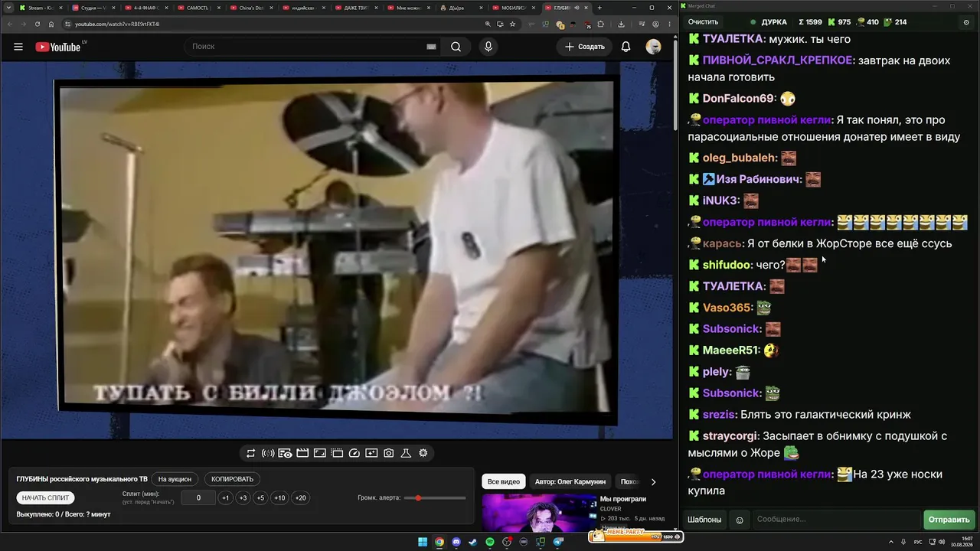The width and height of the screenshot is (980, 551).
Task: Open the Windows Start menu
Action: 423,542
